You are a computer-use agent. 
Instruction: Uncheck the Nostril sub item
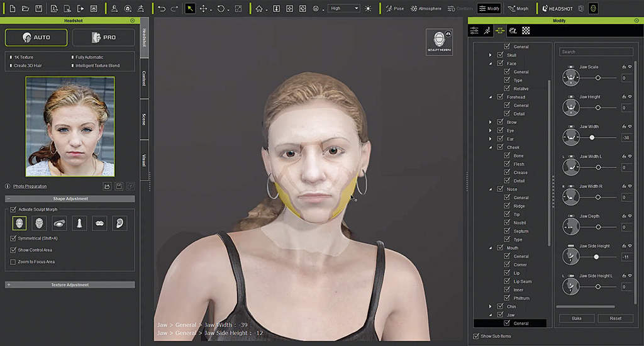click(507, 222)
